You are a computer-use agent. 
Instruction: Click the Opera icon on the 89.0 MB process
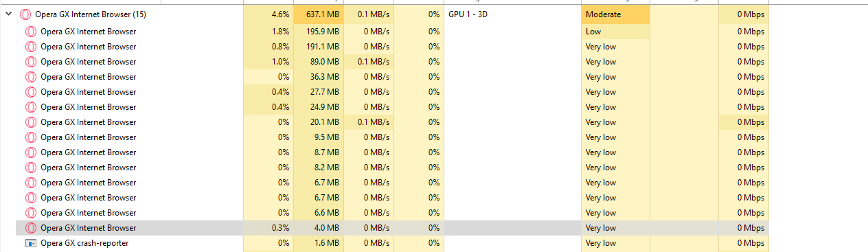point(30,62)
